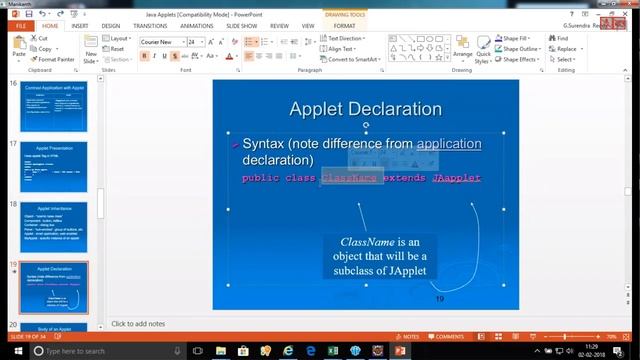Fit slide to current window
This screenshot has height=360, width=640.
[626, 336]
